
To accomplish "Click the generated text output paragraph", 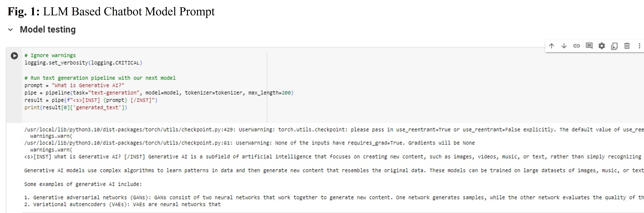I will click(334, 157).
